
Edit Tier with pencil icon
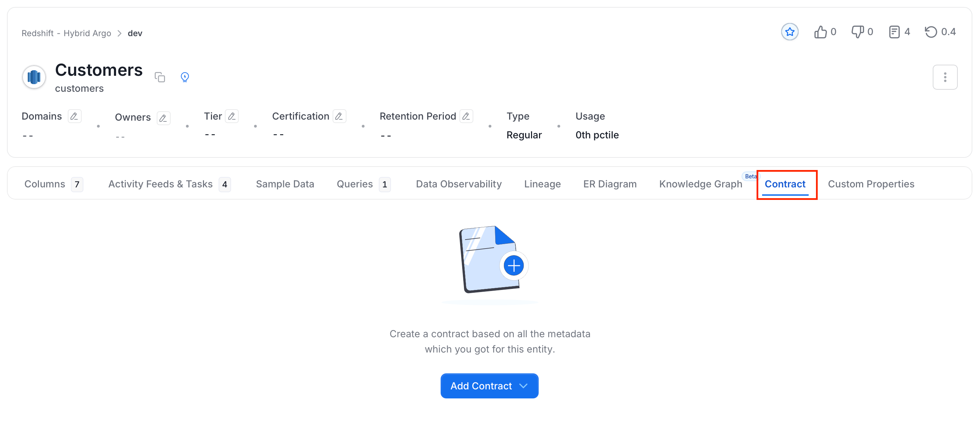[232, 116]
